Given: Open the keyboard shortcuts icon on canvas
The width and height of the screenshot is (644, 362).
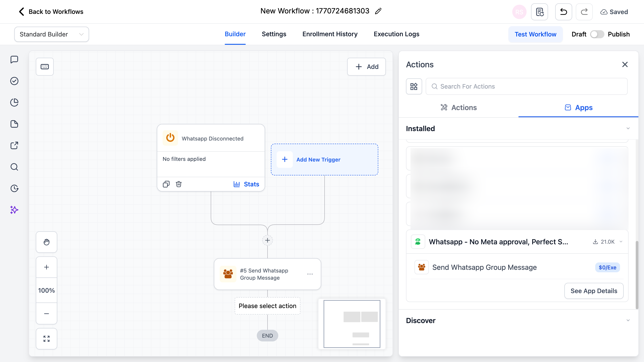Looking at the screenshot, I should click(45, 66).
